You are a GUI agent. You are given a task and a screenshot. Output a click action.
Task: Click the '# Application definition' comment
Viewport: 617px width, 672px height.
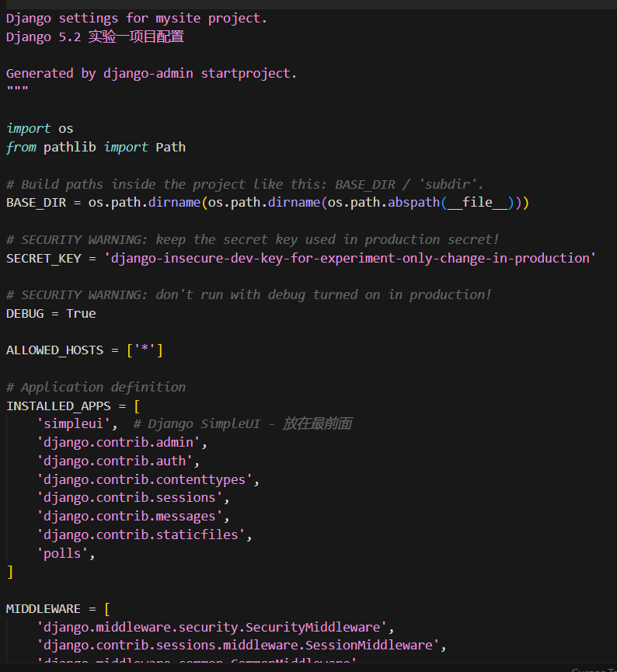tap(96, 388)
